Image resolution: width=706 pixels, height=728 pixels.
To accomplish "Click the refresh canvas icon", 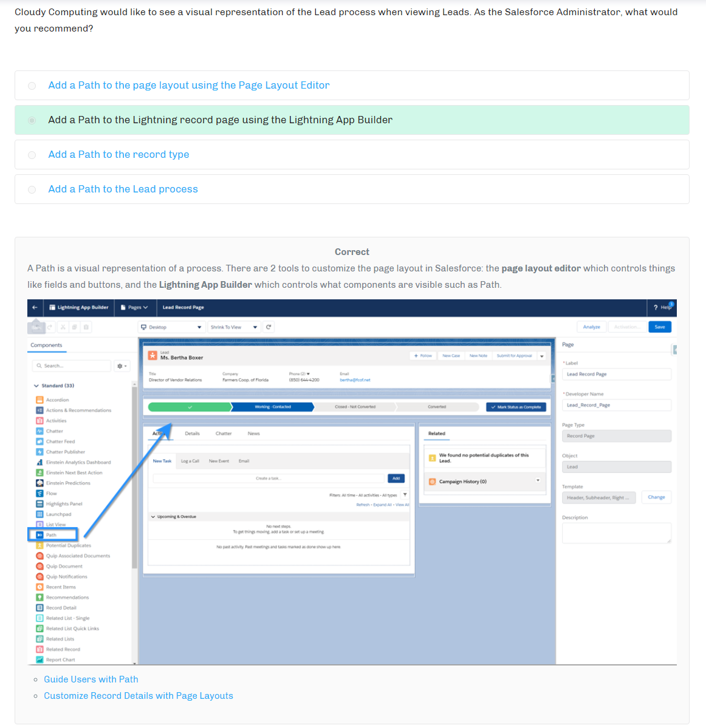I will (269, 327).
